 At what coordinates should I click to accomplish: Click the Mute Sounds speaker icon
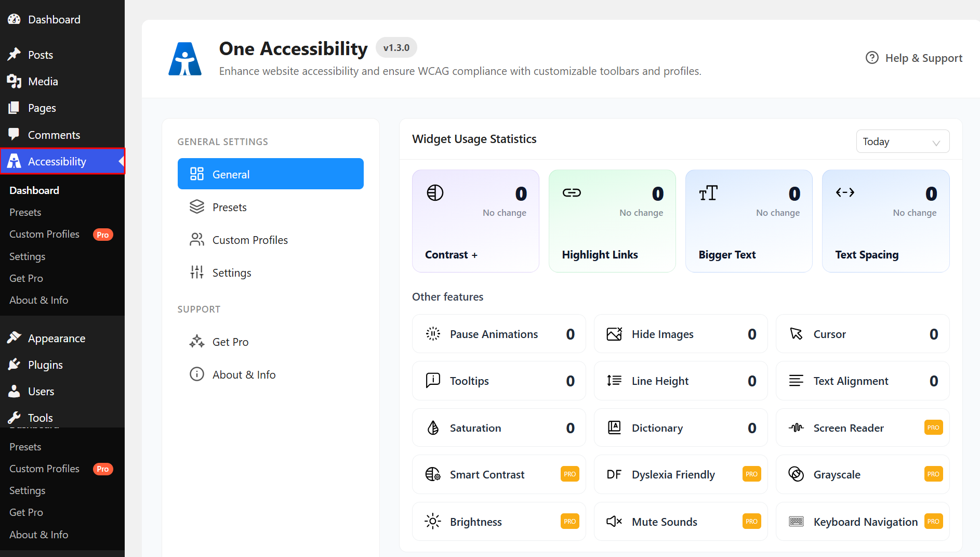pyautogui.click(x=614, y=521)
